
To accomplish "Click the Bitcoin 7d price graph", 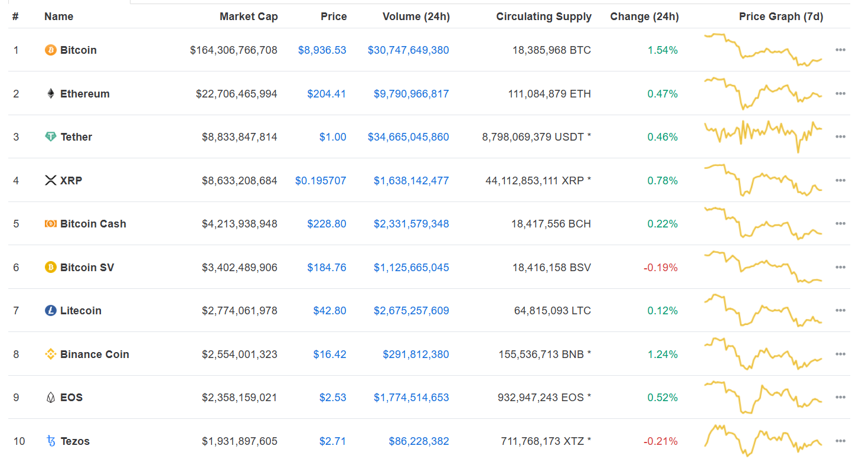I will coord(763,50).
